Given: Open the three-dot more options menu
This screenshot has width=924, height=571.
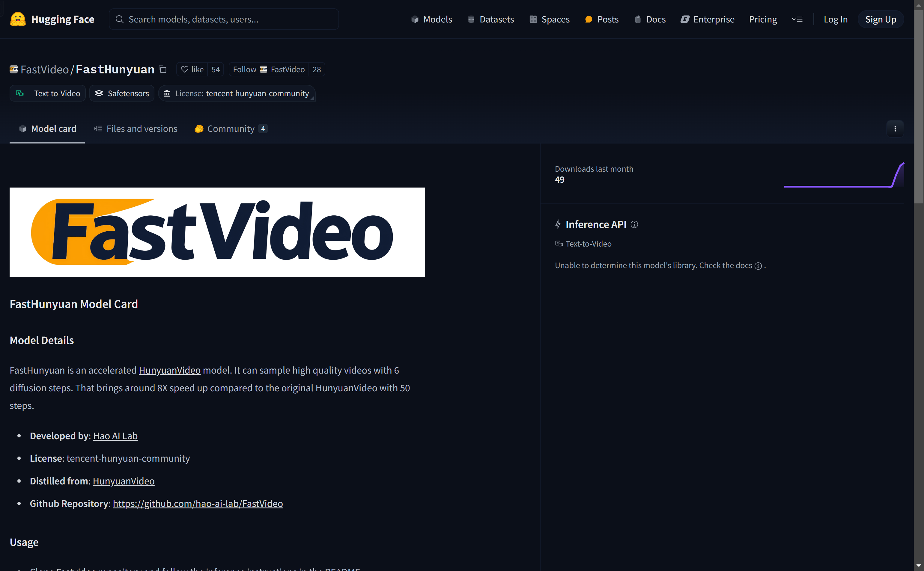Looking at the screenshot, I should pos(895,129).
